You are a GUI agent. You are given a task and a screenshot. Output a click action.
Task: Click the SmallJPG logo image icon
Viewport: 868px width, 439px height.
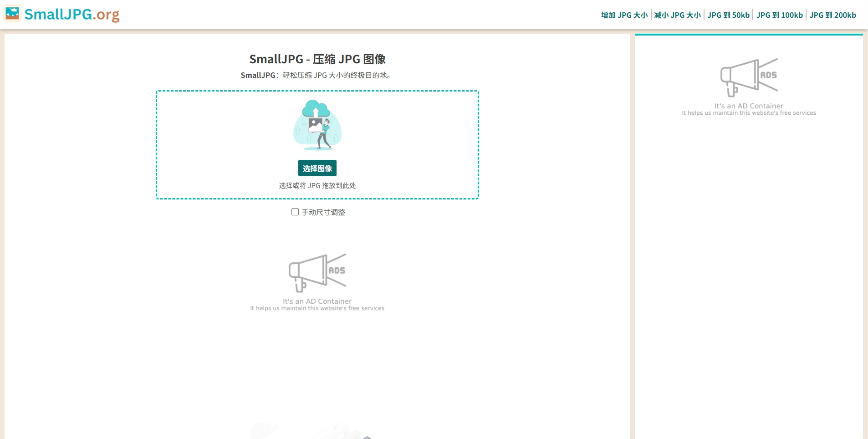12,14
